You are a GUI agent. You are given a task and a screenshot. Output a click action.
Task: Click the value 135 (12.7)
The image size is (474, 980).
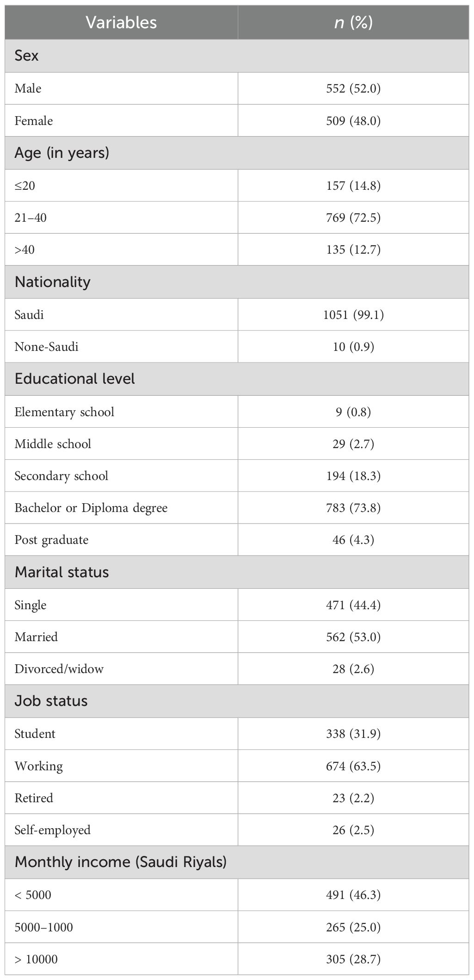[x=353, y=250]
